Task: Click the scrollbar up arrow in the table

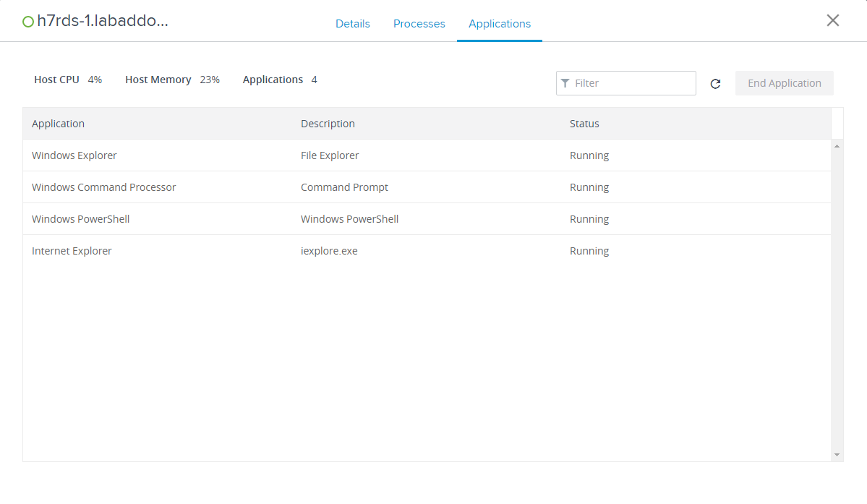Action: [837, 146]
